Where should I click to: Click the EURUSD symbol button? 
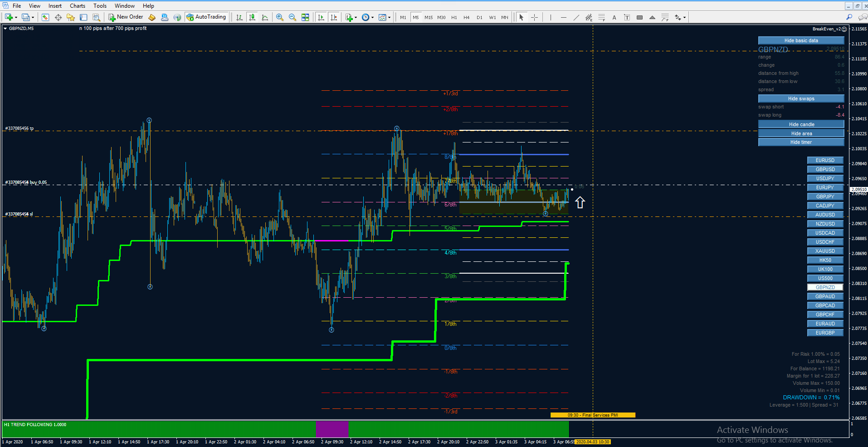[825, 160]
